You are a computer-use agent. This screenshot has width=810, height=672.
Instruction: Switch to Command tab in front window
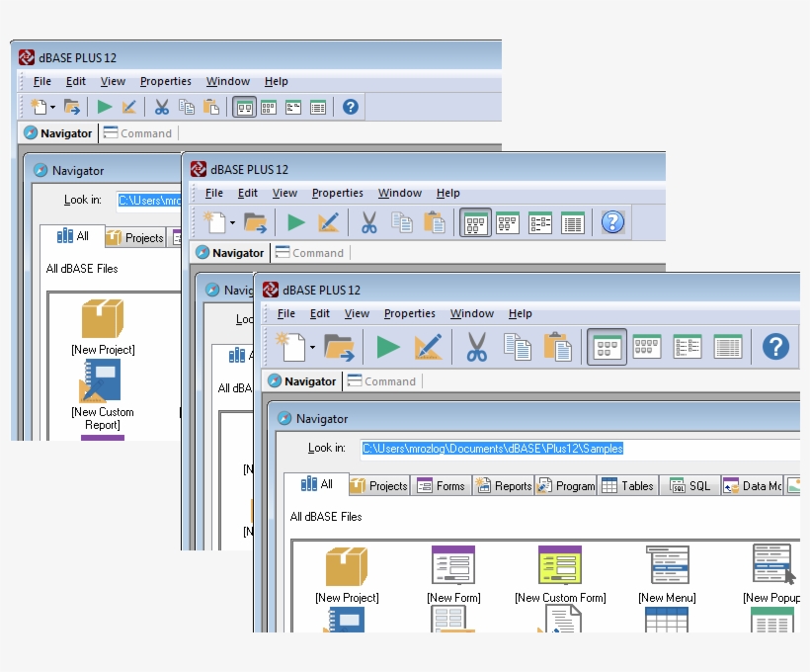[x=381, y=381]
